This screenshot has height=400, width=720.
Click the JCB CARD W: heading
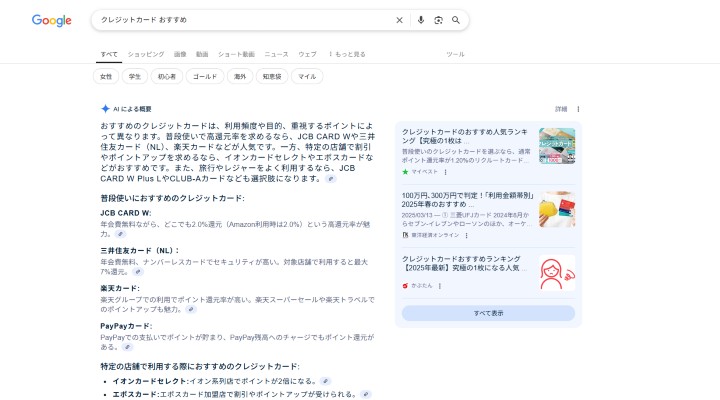pos(126,213)
